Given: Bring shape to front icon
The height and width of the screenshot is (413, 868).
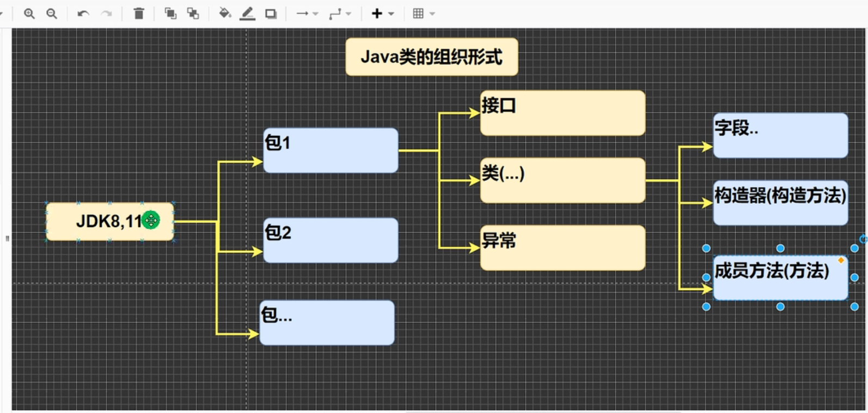Looking at the screenshot, I should pyautogui.click(x=170, y=14).
